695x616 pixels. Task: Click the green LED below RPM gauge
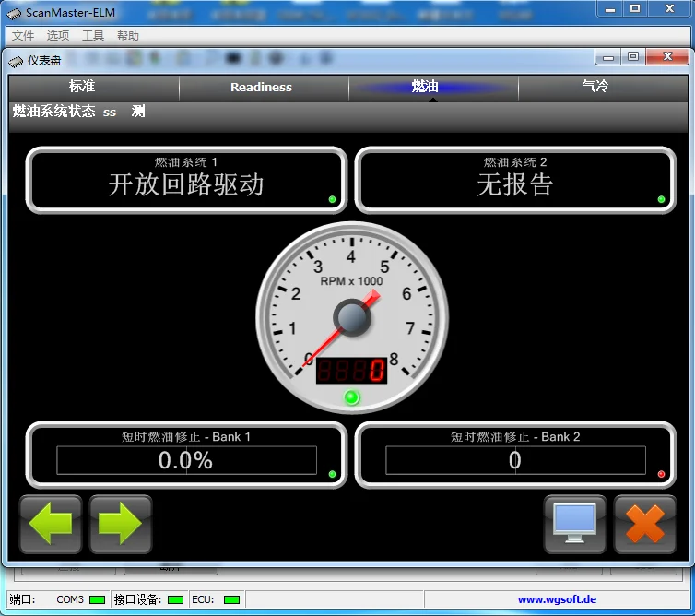click(x=352, y=397)
